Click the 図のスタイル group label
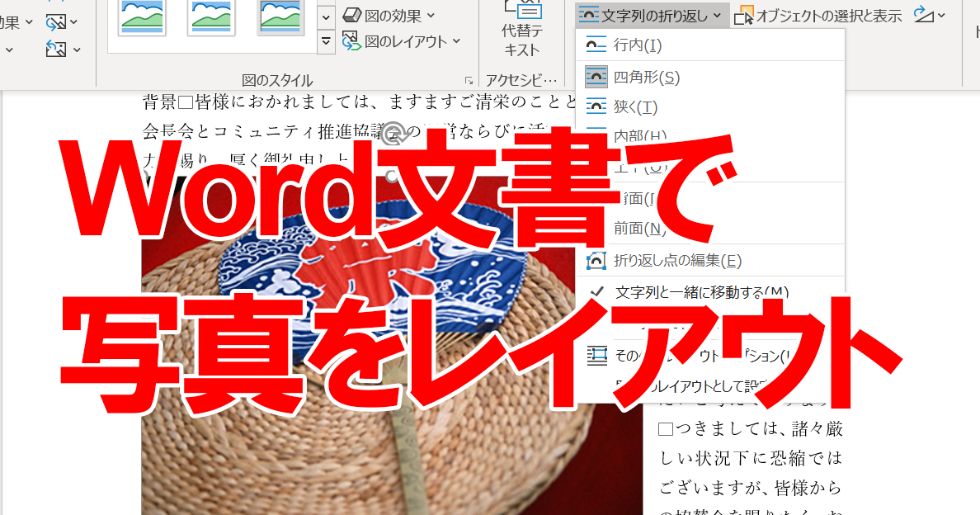The height and width of the screenshot is (515, 980). 277,81
